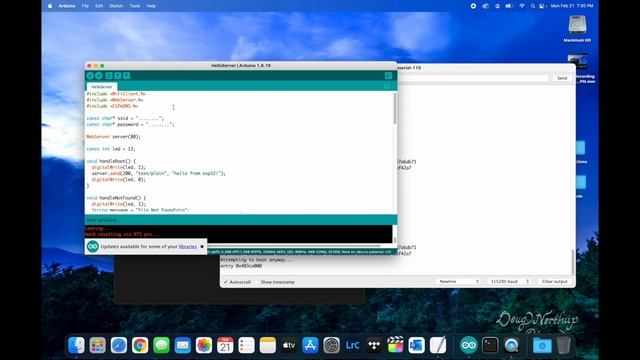Click the Spotlight search icon in menu bar
The width and height of the screenshot is (640, 360).
click(x=533, y=6)
